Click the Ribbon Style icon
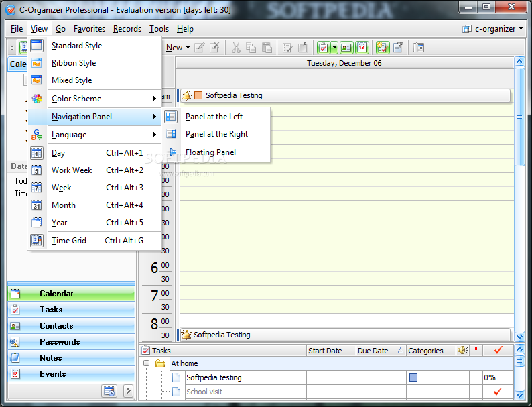532x407 pixels. point(37,63)
